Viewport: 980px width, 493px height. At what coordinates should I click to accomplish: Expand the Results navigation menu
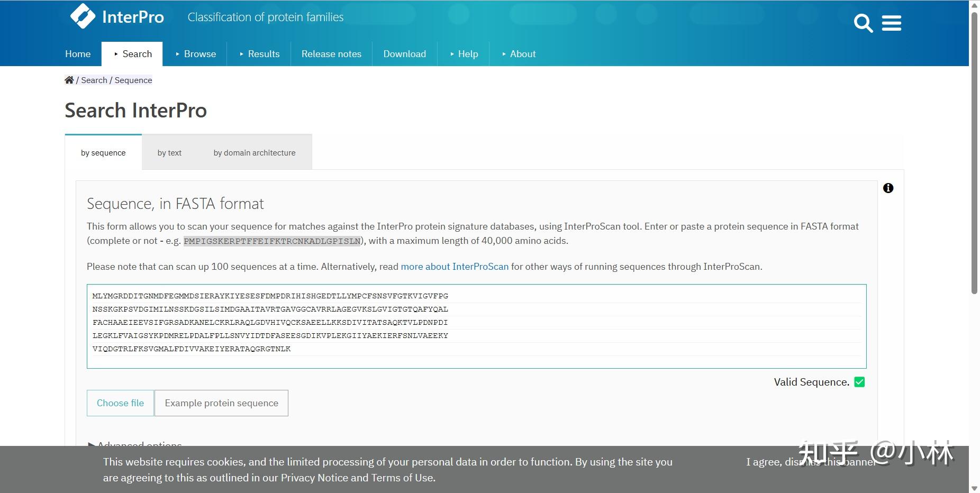(259, 54)
